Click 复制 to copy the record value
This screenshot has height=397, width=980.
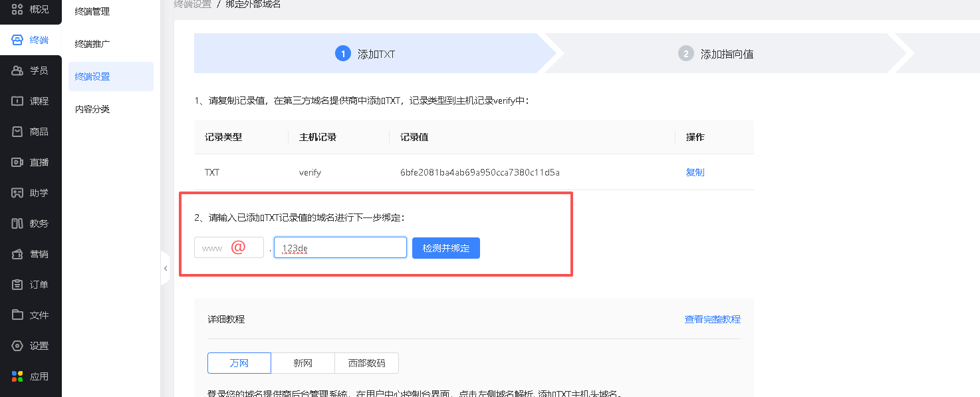coord(695,172)
